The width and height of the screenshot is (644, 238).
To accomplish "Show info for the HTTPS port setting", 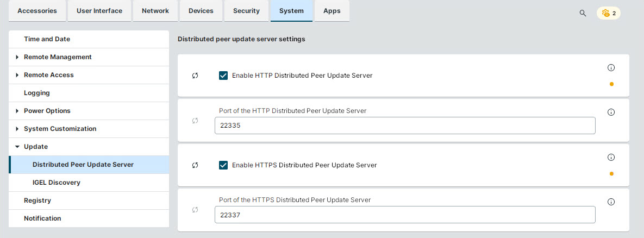I will coord(611,202).
